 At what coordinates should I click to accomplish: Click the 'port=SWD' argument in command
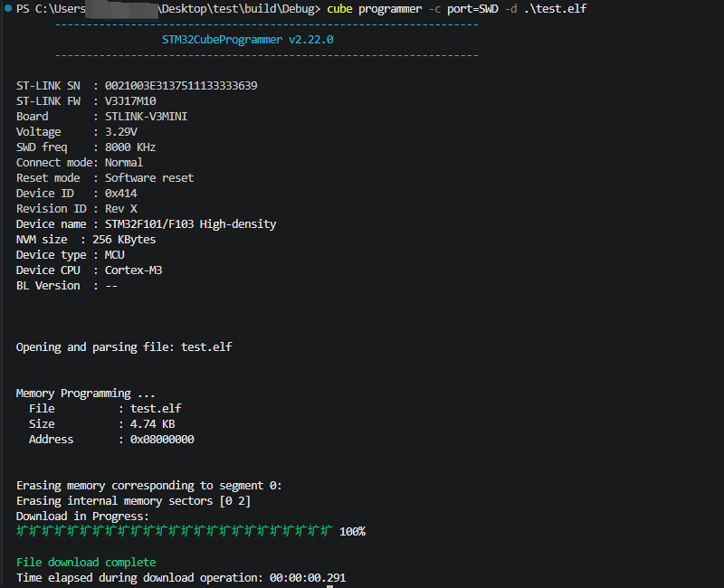tap(472, 9)
